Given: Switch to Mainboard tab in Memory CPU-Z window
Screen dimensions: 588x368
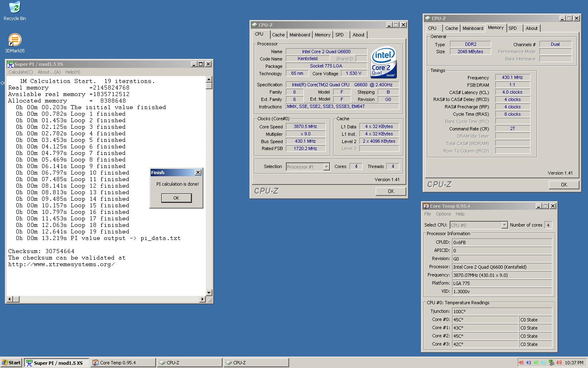Looking at the screenshot, I should (x=473, y=28).
